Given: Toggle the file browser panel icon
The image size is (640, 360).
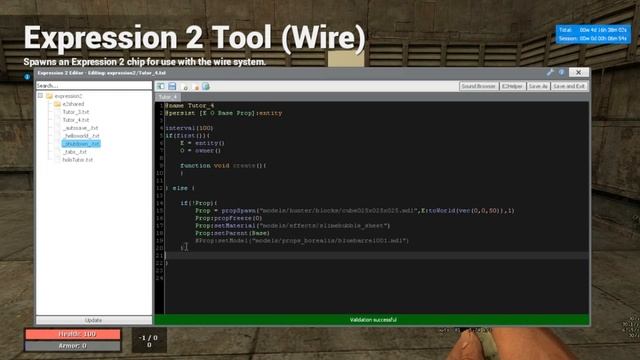Looking at the screenshot, I should pos(161,86).
